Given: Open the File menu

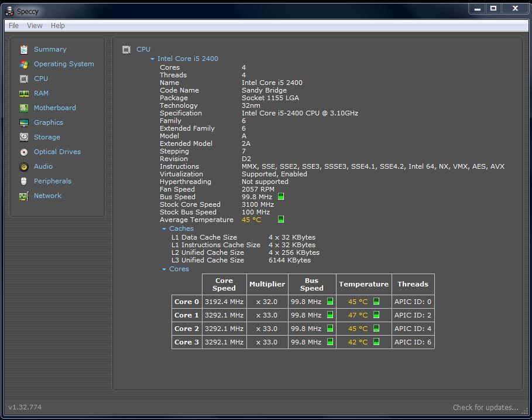Looking at the screenshot, I should (x=13, y=26).
